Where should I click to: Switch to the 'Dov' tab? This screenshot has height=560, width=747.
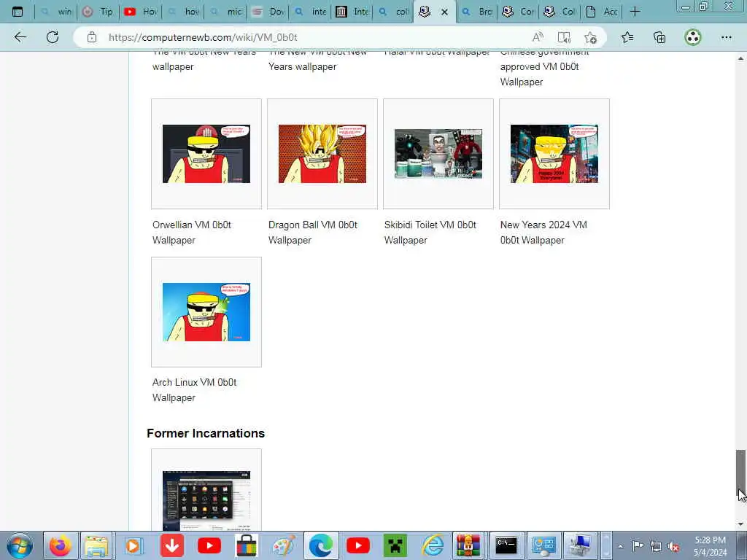268,12
